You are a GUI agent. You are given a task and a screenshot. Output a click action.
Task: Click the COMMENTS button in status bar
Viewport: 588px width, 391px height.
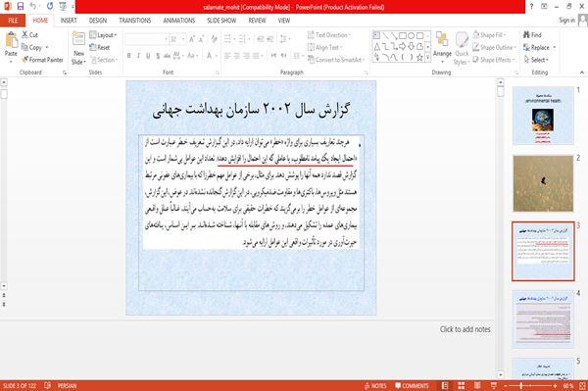click(x=412, y=386)
